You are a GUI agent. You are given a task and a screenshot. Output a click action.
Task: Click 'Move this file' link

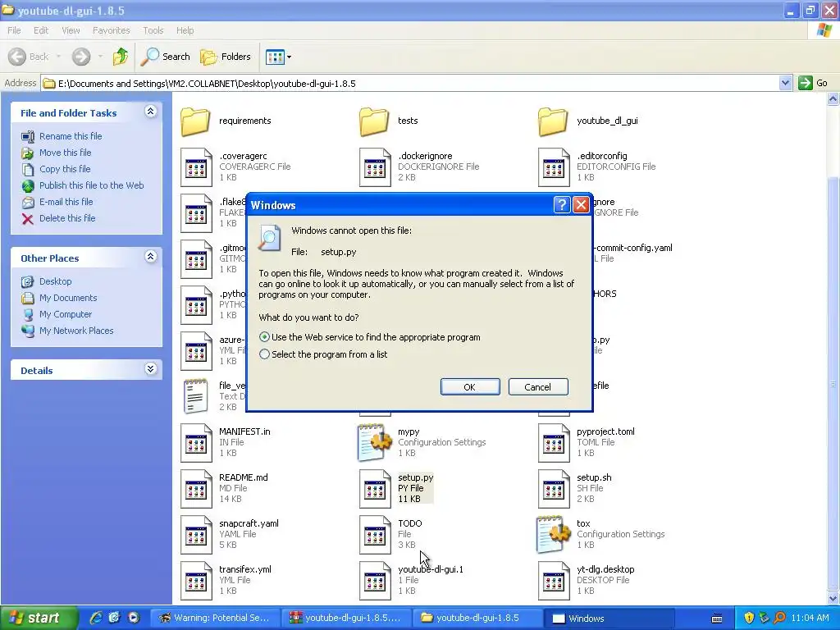coord(66,153)
